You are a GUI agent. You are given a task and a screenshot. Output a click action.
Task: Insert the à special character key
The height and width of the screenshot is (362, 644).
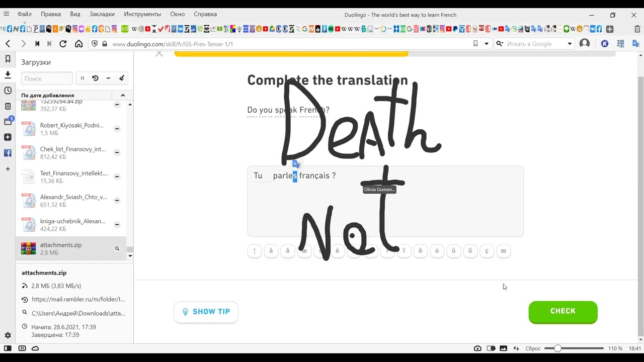pos(271,251)
